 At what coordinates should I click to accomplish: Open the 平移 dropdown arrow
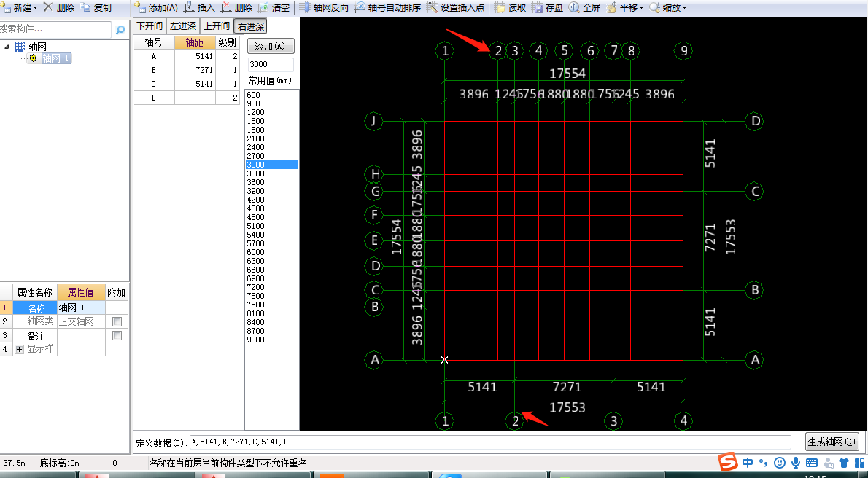tap(642, 8)
